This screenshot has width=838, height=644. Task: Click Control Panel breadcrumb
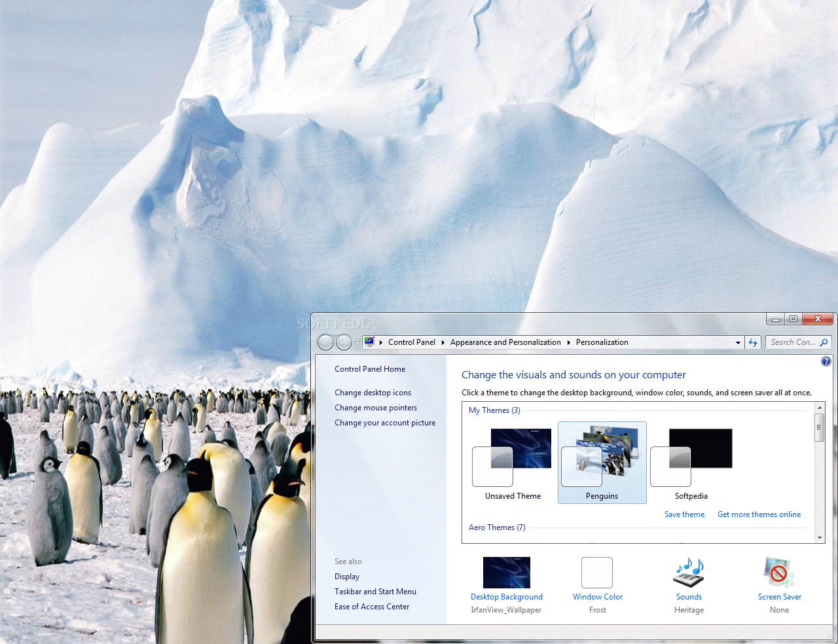pos(412,342)
